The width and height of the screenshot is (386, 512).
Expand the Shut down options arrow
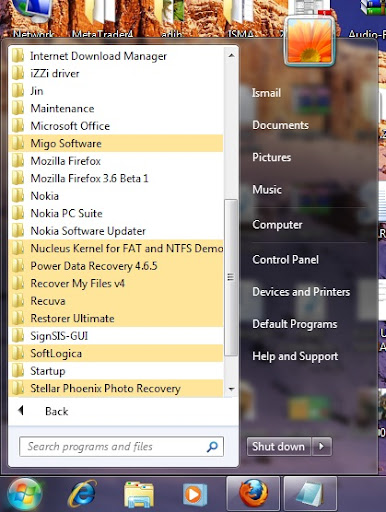(x=322, y=446)
